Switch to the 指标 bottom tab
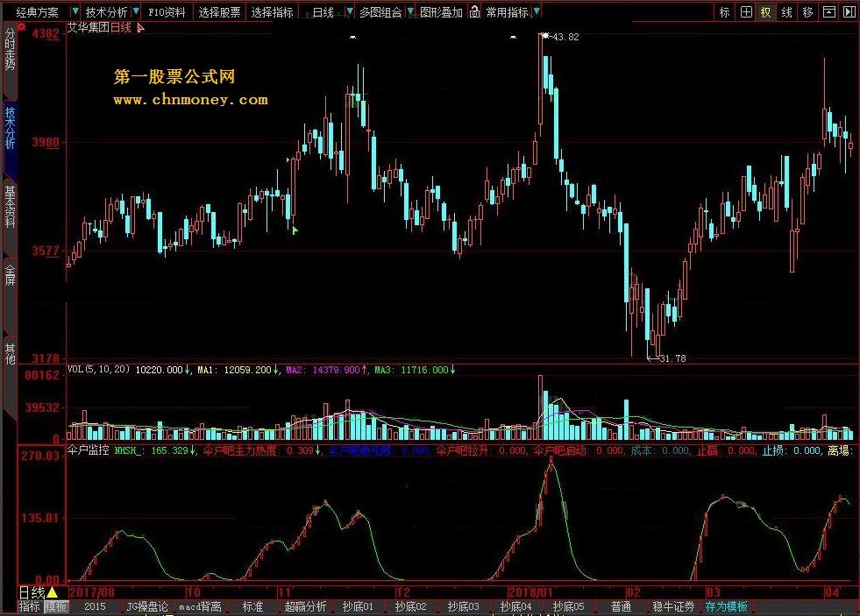Image resolution: width=860 pixels, height=616 pixels. click(30, 606)
